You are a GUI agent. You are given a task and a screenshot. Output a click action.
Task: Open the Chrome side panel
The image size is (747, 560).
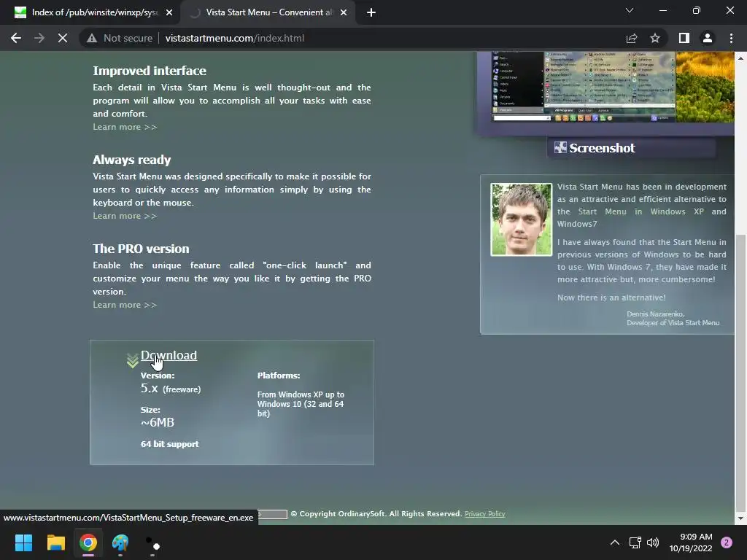tap(684, 38)
